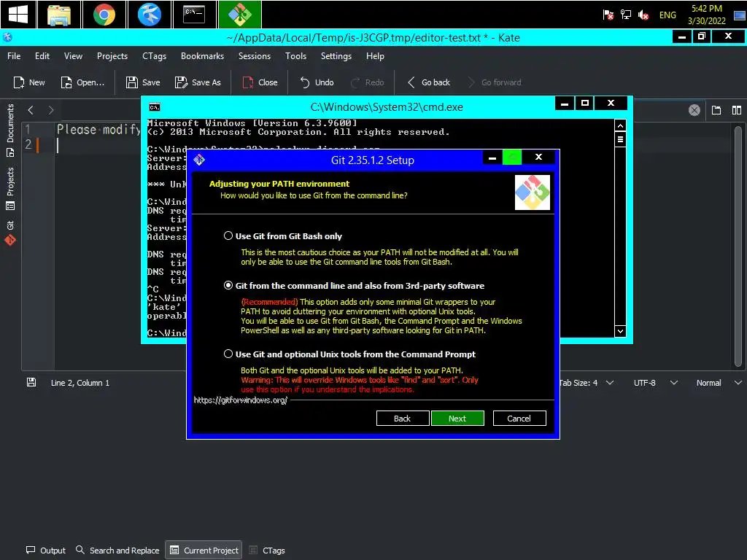The width and height of the screenshot is (747, 560).
Task: Open the Documents side panel
Action: (10, 131)
